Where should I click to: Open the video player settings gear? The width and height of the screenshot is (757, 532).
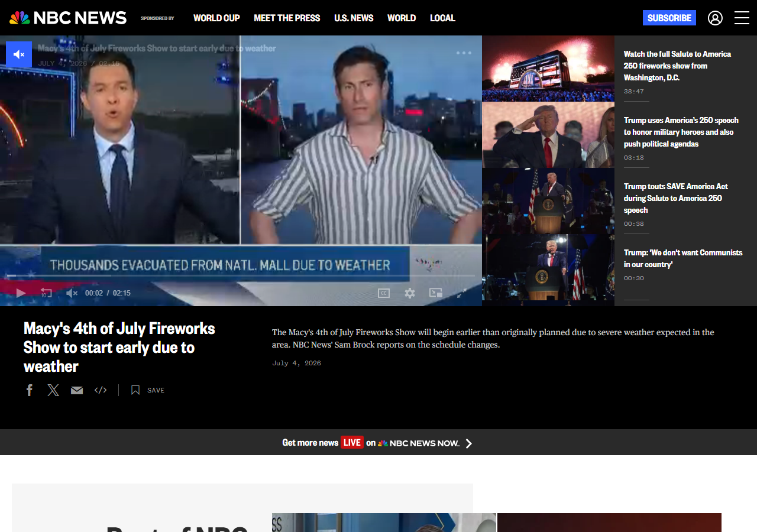tap(410, 293)
